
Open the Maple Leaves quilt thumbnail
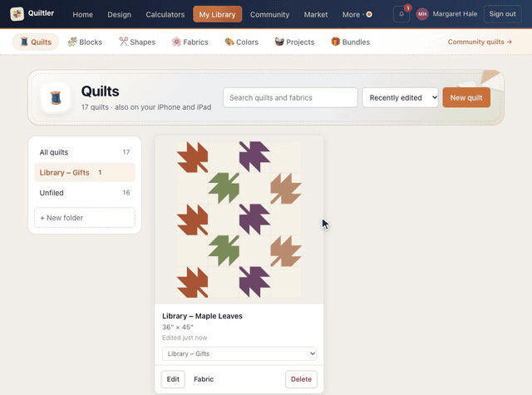point(239,220)
